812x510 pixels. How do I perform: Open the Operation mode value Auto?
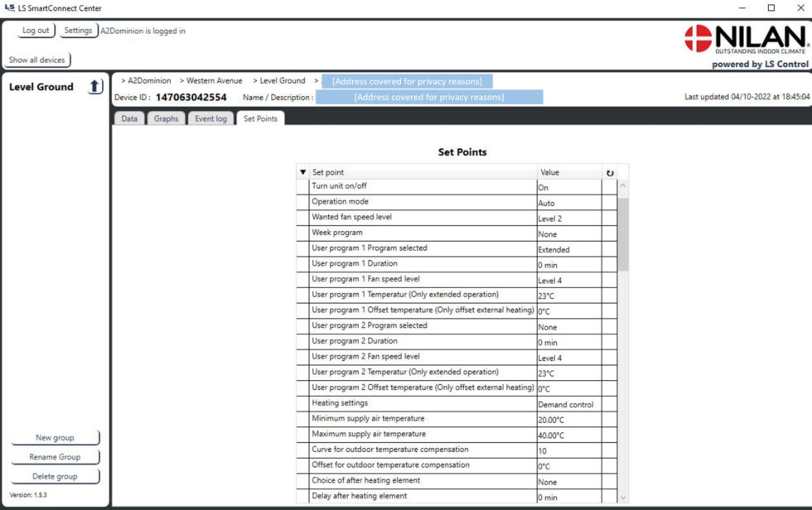pos(569,203)
